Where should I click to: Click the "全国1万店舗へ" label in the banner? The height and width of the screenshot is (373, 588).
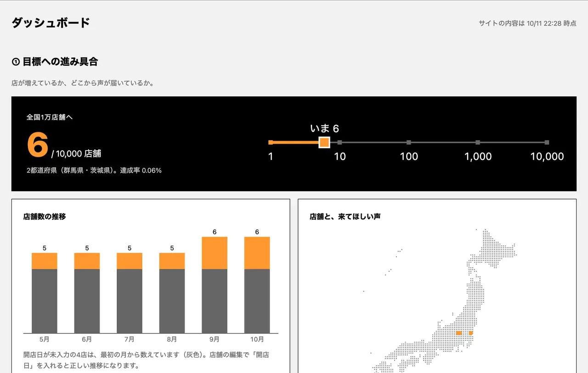click(x=50, y=117)
